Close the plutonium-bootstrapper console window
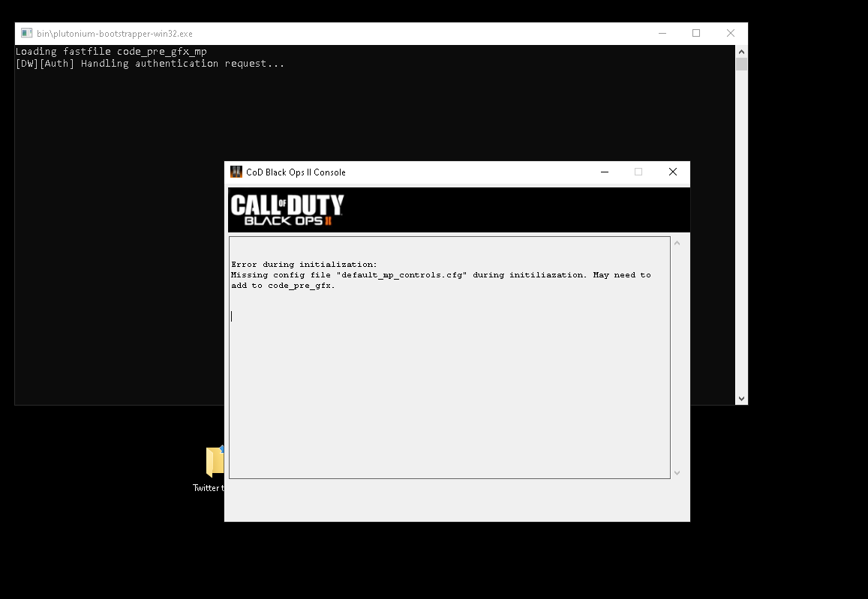868x599 pixels. pyautogui.click(x=730, y=34)
